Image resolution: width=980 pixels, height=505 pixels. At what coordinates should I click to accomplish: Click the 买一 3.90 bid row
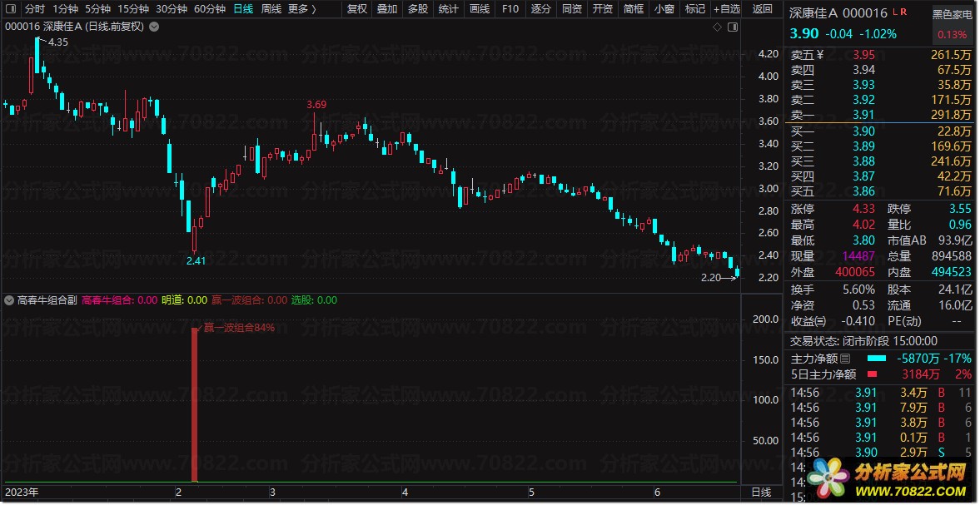pyautogui.click(x=881, y=131)
